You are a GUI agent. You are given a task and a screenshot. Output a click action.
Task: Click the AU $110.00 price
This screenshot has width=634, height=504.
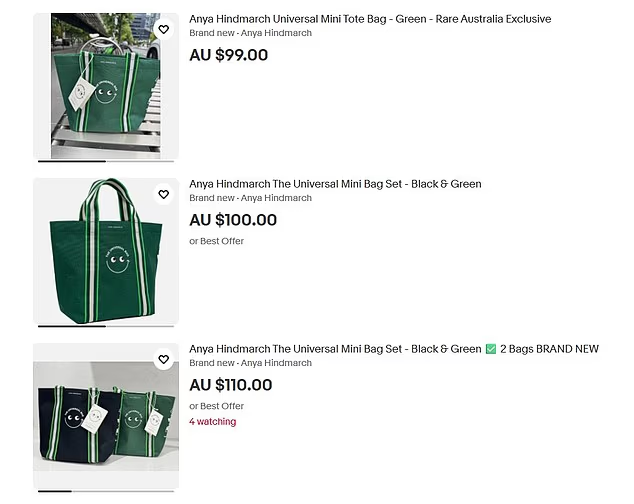[231, 385]
